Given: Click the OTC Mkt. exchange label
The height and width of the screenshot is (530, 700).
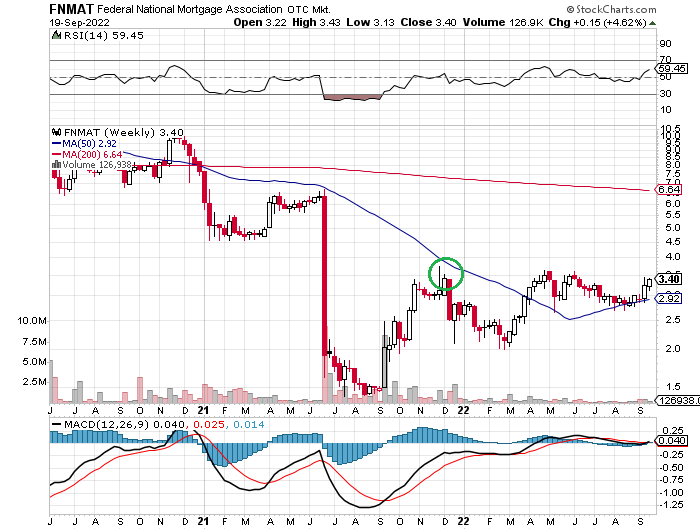Looking at the screenshot, I should [x=308, y=9].
